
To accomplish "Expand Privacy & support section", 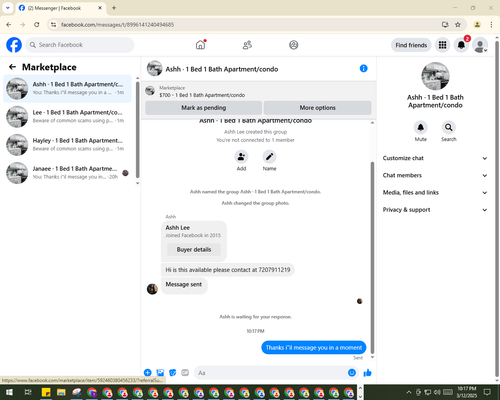I will (435, 210).
